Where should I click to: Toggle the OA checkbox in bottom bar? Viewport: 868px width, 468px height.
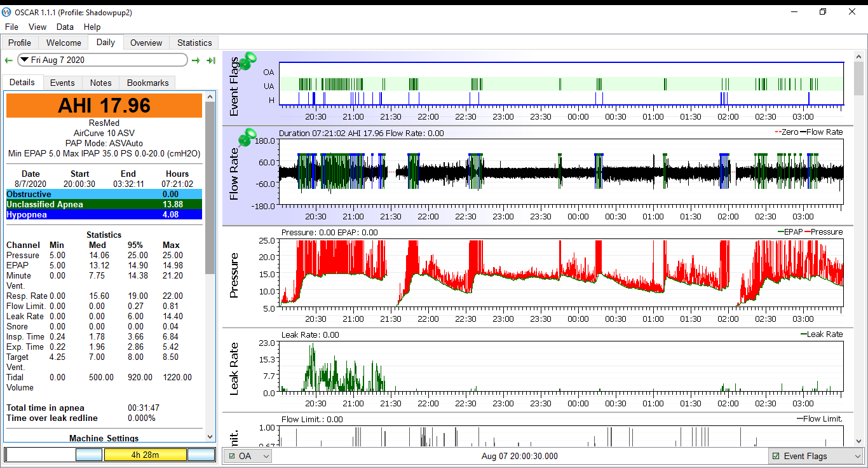click(x=232, y=456)
